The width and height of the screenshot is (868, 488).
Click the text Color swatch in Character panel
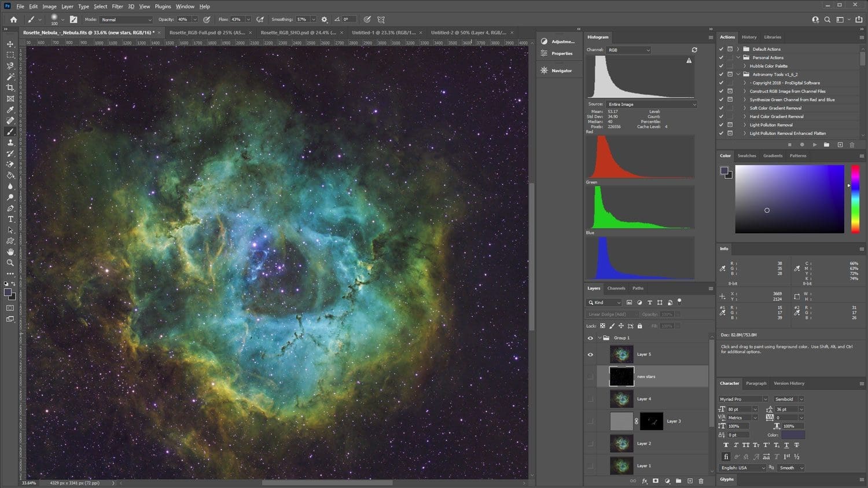click(793, 435)
